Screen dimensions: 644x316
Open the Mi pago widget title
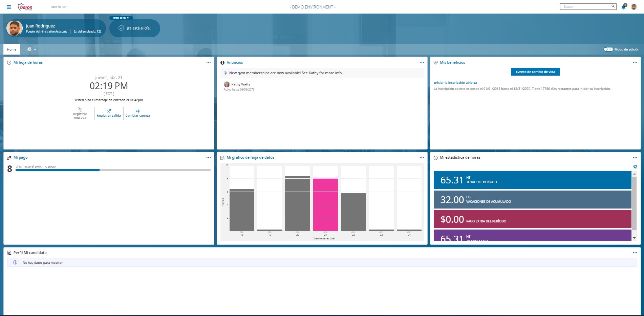[20, 158]
